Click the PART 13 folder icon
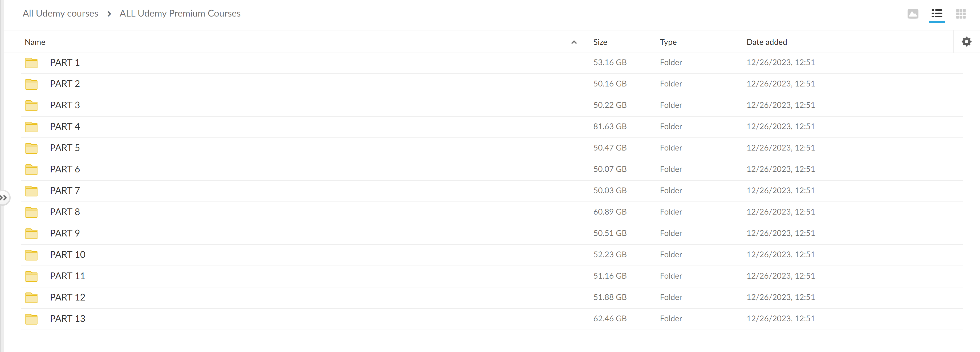Image resolution: width=980 pixels, height=352 pixels. tap(31, 319)
